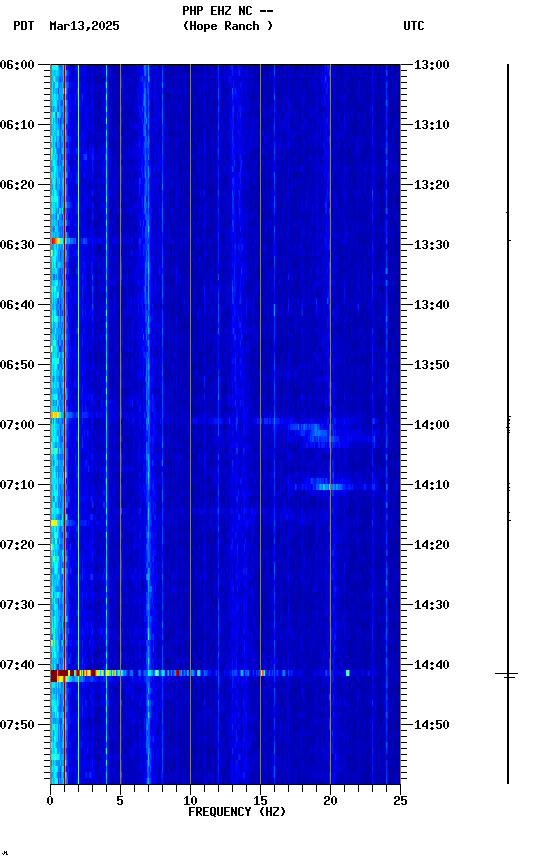The height and width of the screenshot is (864, 552).
Task: Click the 14:40 UTC time label
Action: point(432,665)
